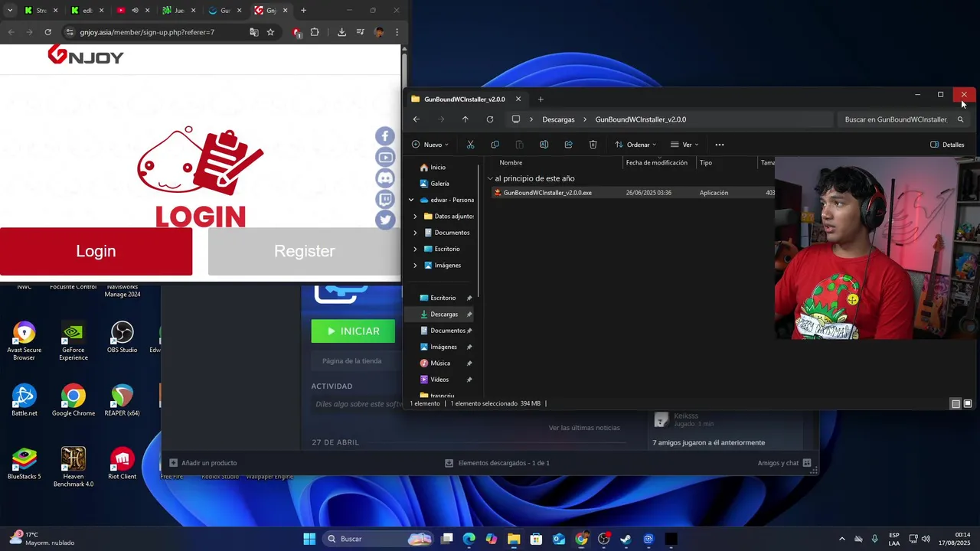The image size is (980, 551).
Task: Switch to large icons view in Explorer status bar
Action: click(x=968, y=403)
